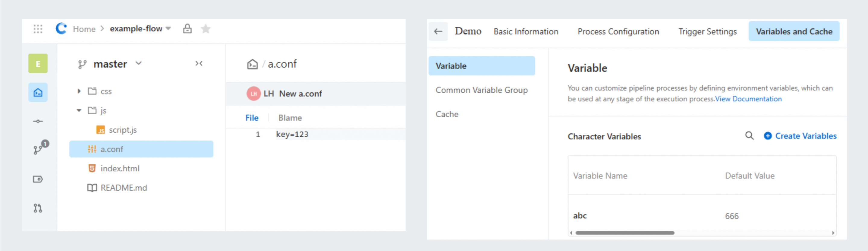Star the example-flow repository
The height and width of the screenshot is (251, 868).
[x=206, y=29]
